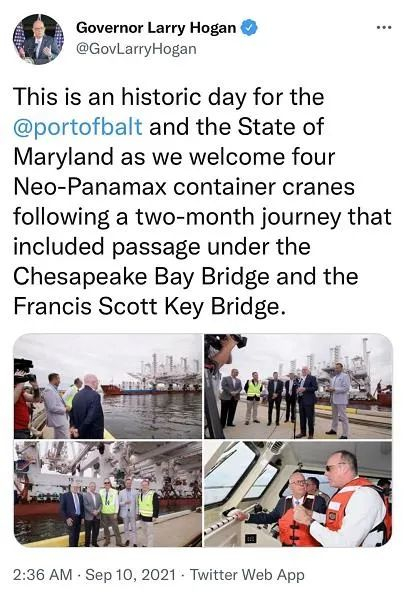The width and height of the screenshot is (404, 593).
Task: Click the Twitter Web App source label
Action: (x=247, y=574)
